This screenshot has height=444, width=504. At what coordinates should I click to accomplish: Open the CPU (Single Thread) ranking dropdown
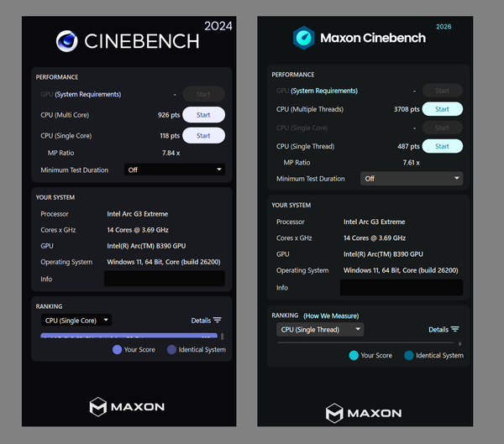(320, 329)
